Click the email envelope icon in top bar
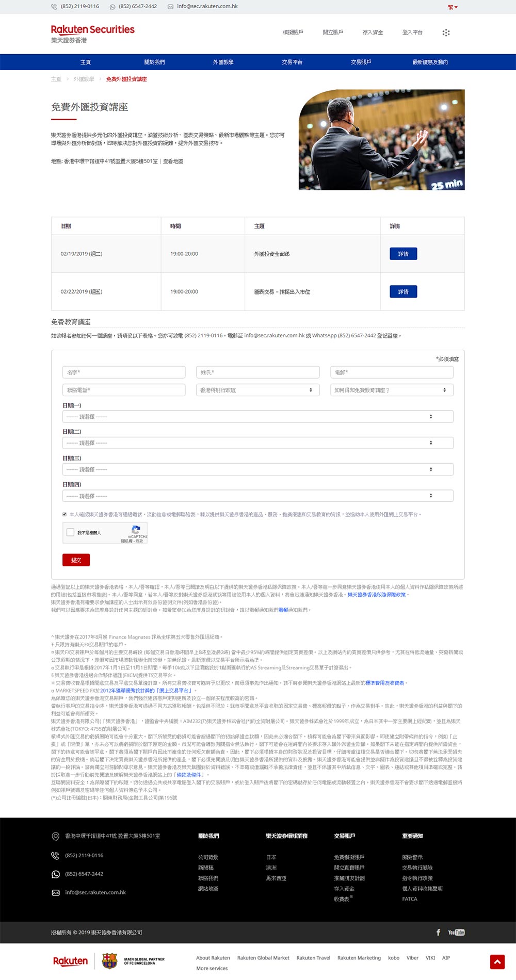Image resolution: width=516 pixels, height=980 pixels. tap(170, 7)
